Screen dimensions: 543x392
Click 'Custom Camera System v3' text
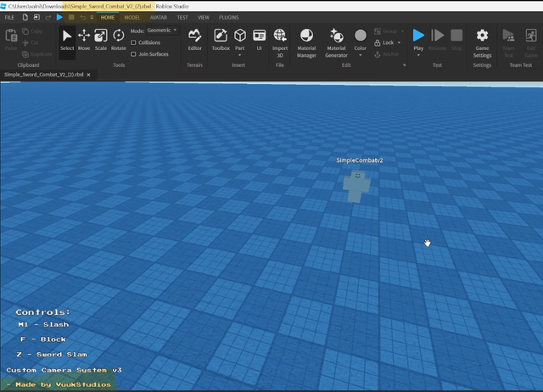[64, 370]
